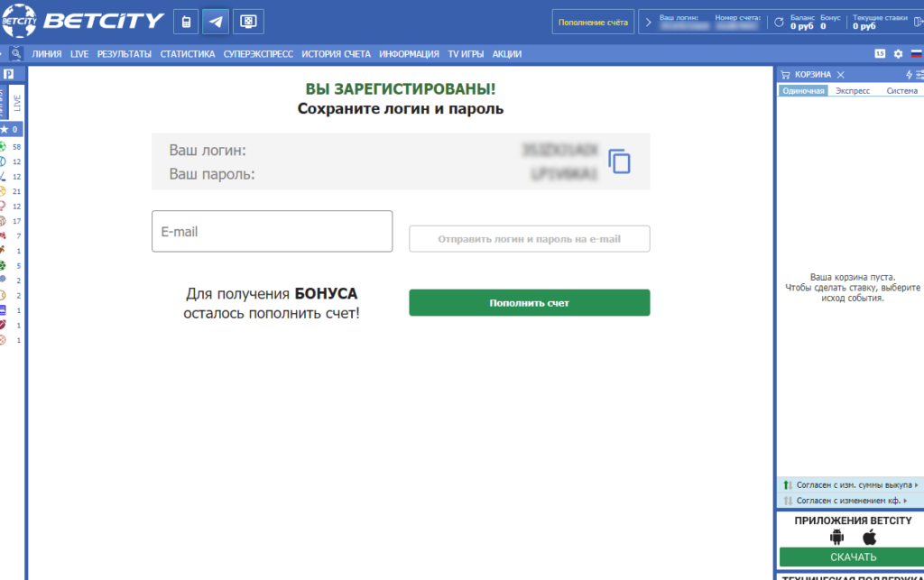Toggle Согласен с изм. суммы выкупа

[x=850, y=485]
